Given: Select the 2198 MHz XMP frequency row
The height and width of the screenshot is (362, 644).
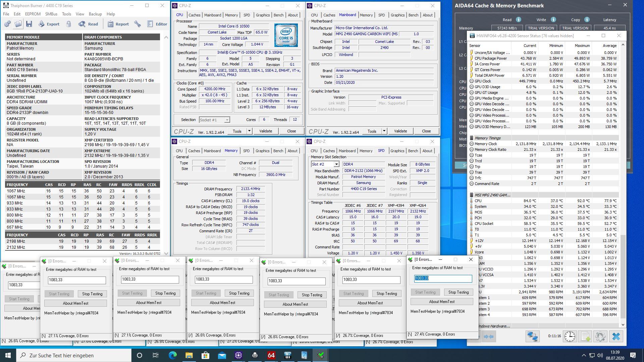Looking at the screenshot, I should pos(83,241).
